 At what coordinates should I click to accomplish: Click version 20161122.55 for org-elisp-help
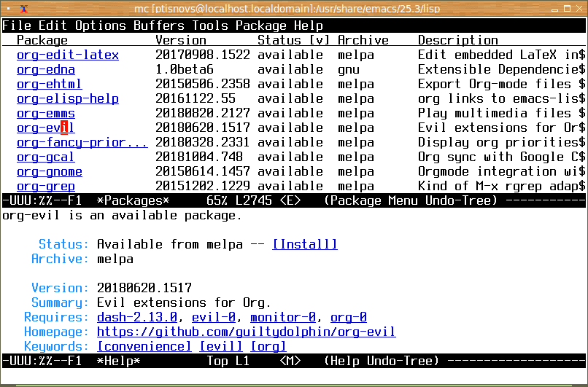(x=196, y=98)
